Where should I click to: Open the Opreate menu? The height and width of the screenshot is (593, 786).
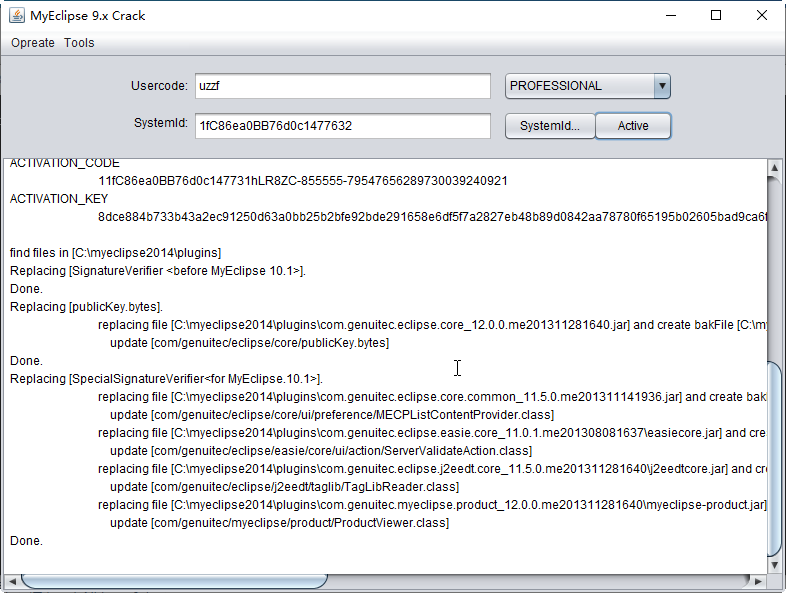click(33, 43)
